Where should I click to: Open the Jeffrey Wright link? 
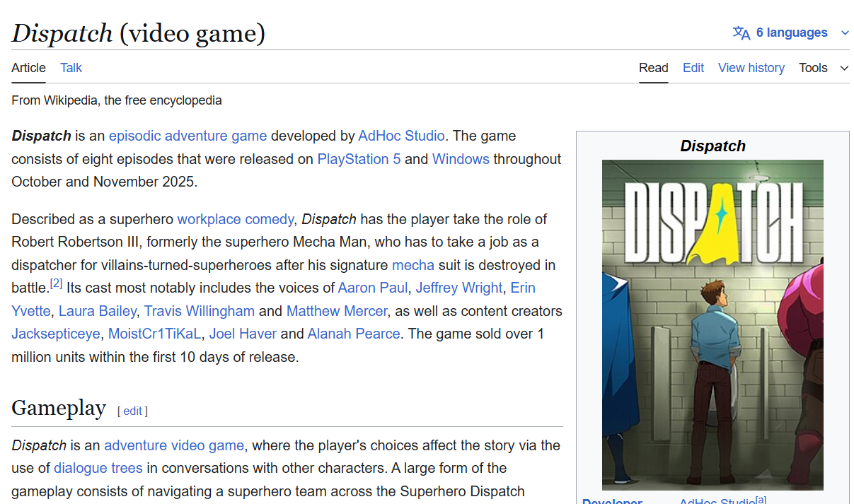point(459,288)
